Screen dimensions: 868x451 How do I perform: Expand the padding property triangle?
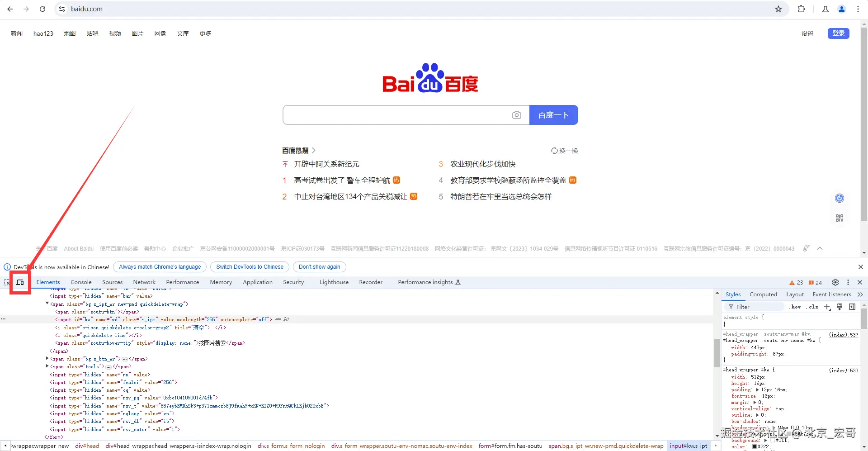pyautogui.click(x=757, y=389)
